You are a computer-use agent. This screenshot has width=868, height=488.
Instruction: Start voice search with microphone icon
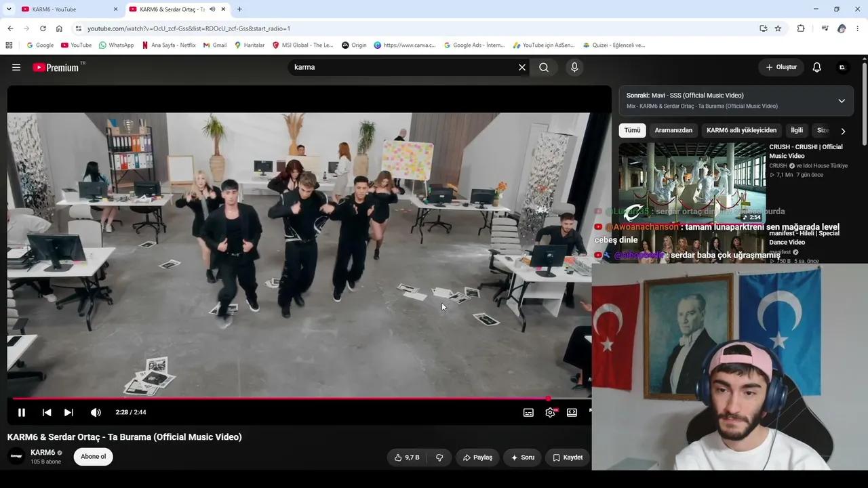click(574, 67)
